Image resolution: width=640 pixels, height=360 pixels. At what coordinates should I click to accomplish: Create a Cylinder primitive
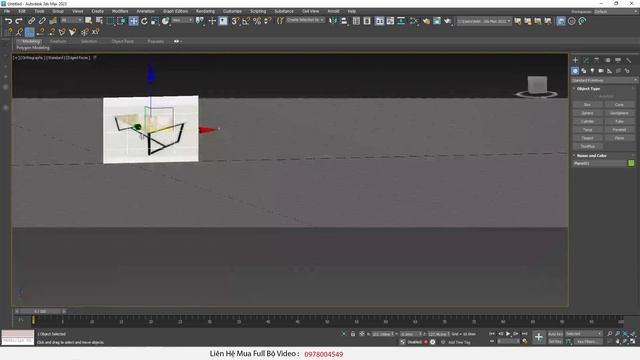tap(587, 122)
